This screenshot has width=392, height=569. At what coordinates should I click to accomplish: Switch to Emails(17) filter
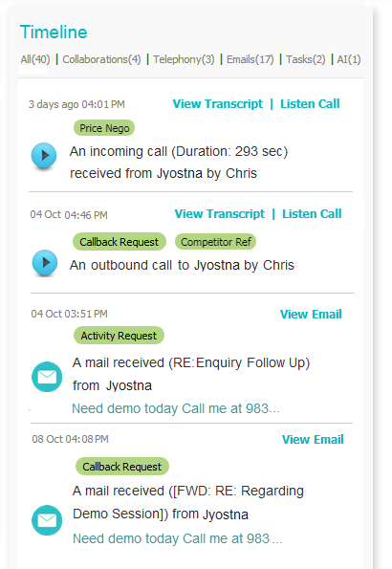click(250, 59)
